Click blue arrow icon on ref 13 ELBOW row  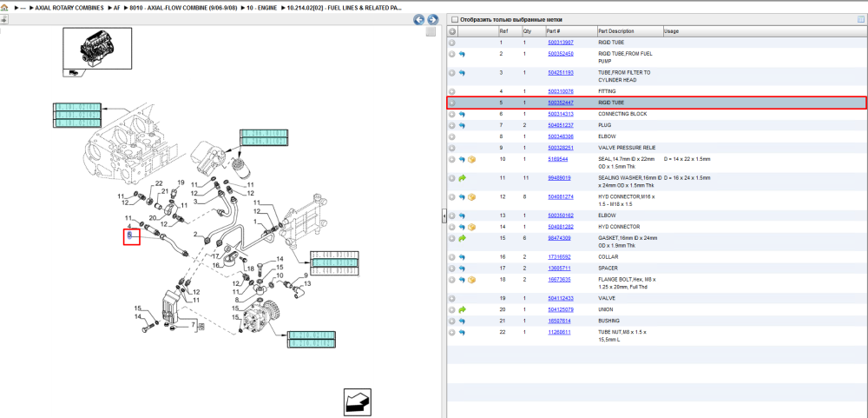click(462, 216)
